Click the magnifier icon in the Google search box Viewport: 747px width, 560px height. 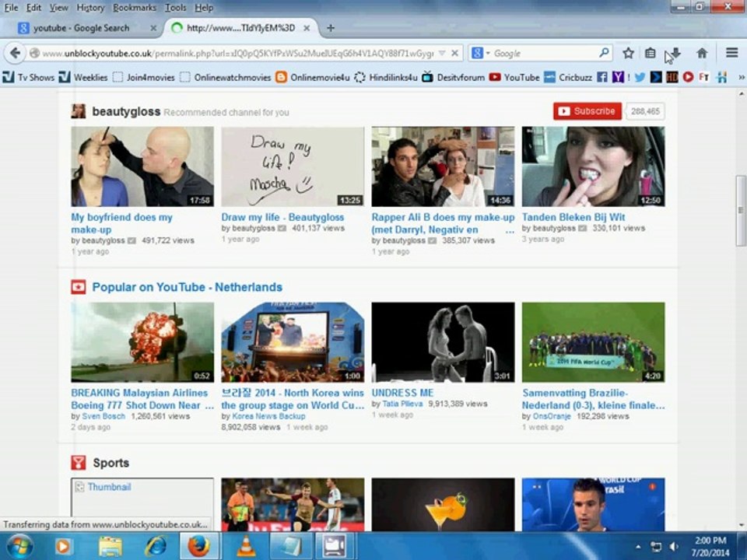[x=604, y=52]
